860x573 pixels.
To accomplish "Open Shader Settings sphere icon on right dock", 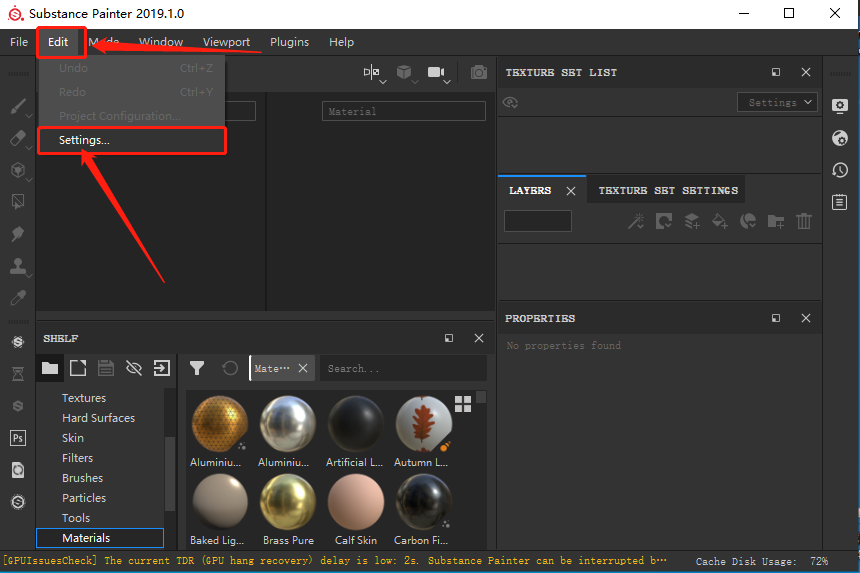I will point(840,138).
